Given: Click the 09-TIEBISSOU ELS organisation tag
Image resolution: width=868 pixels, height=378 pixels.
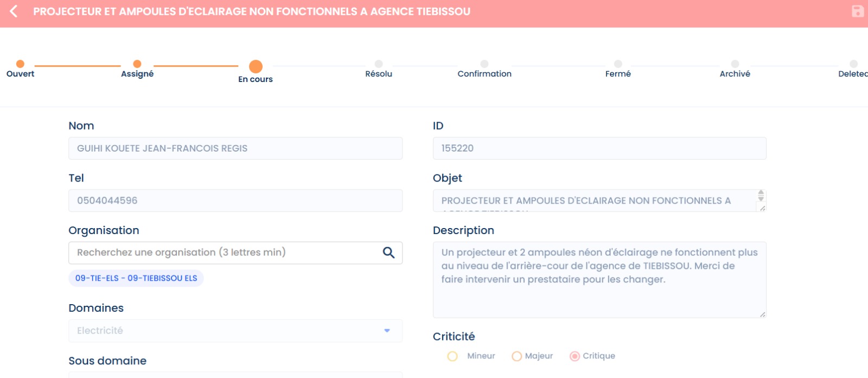Looking at the screenshot, I should coord(136,278).
